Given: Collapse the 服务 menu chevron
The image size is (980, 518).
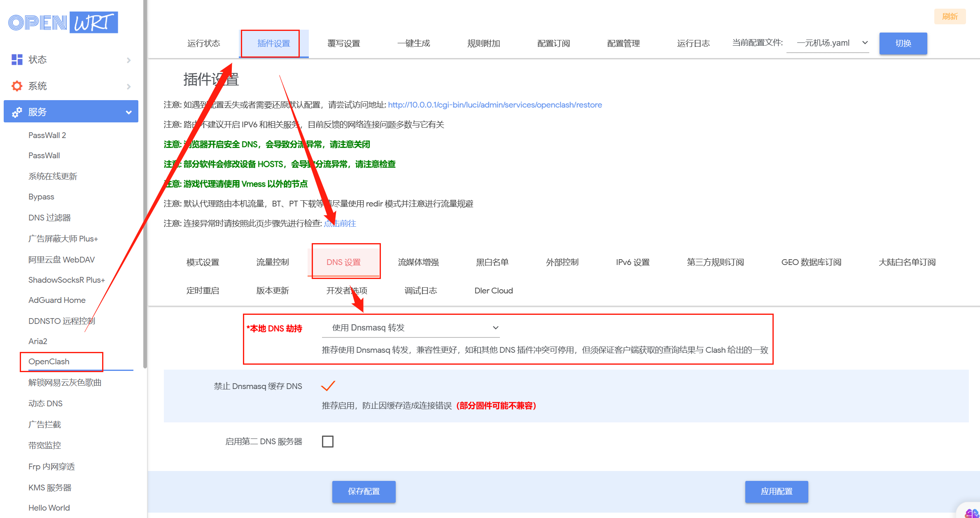Looking at the screenshot, I should click(128, 112).
